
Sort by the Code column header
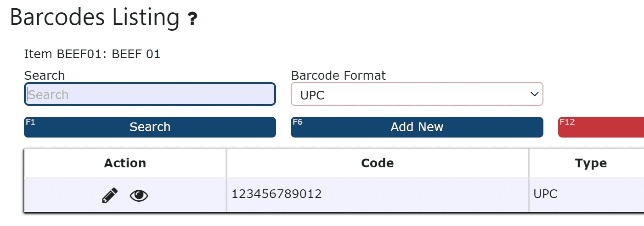(378, 163)
